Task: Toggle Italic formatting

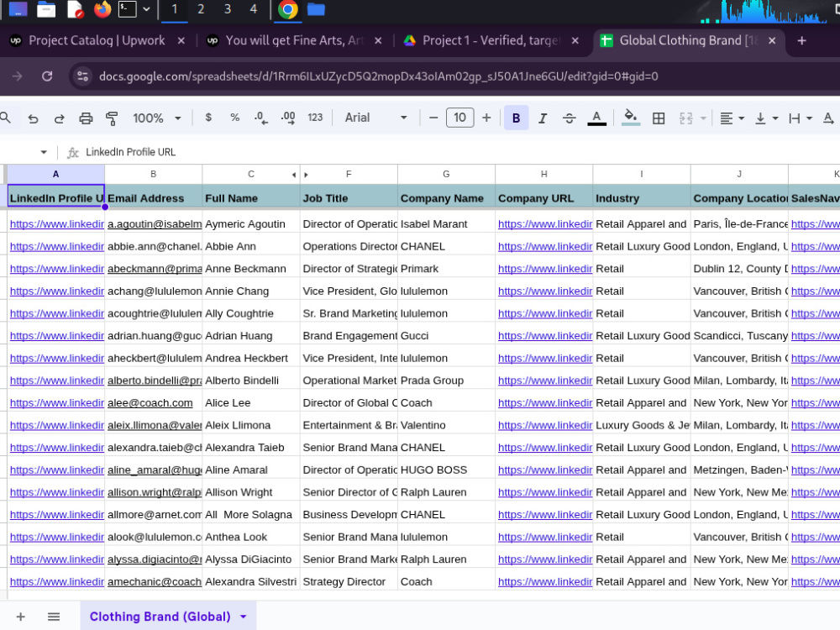Action: (x=543, y=118)
